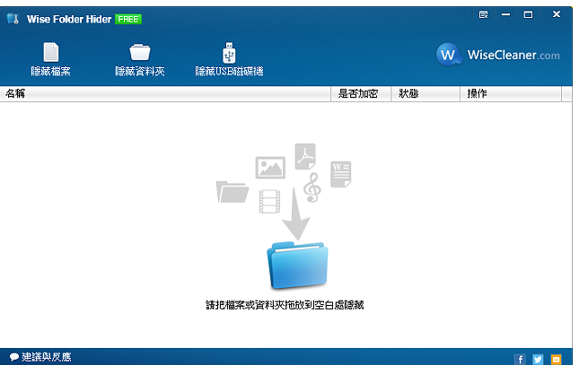Click the green FREE badge
This screenshot has width=588, height=365.
[x=128, y=19]
